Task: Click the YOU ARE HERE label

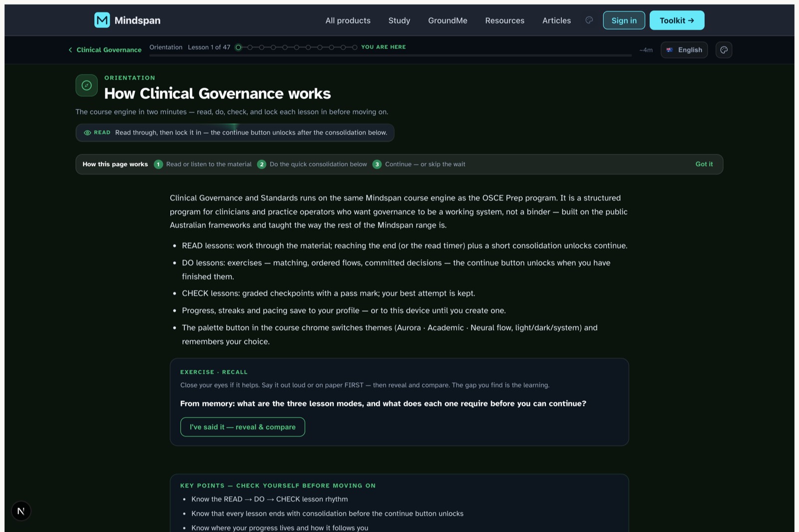Action: coord(384,47)
